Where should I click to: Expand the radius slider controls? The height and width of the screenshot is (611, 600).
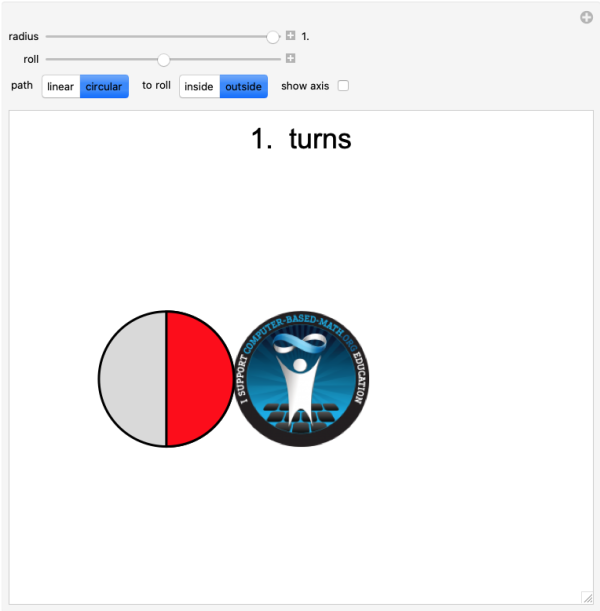pyautogui.click(x=290, y=35)
